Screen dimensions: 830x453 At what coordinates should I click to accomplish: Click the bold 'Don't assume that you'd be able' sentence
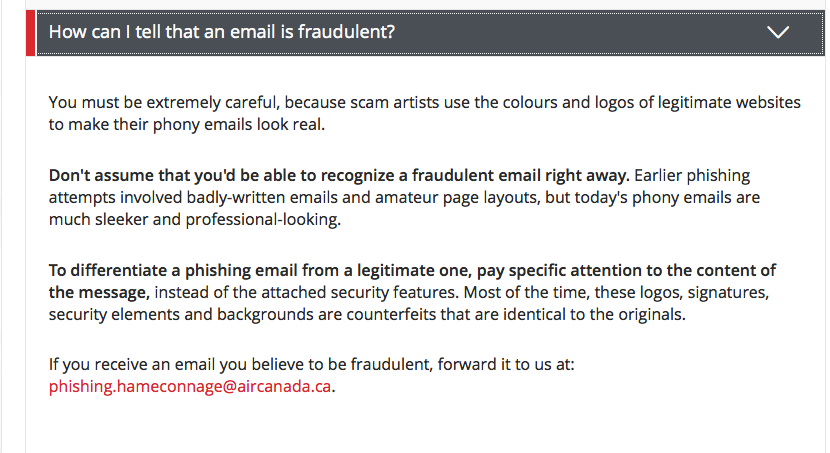click(339, 175)
